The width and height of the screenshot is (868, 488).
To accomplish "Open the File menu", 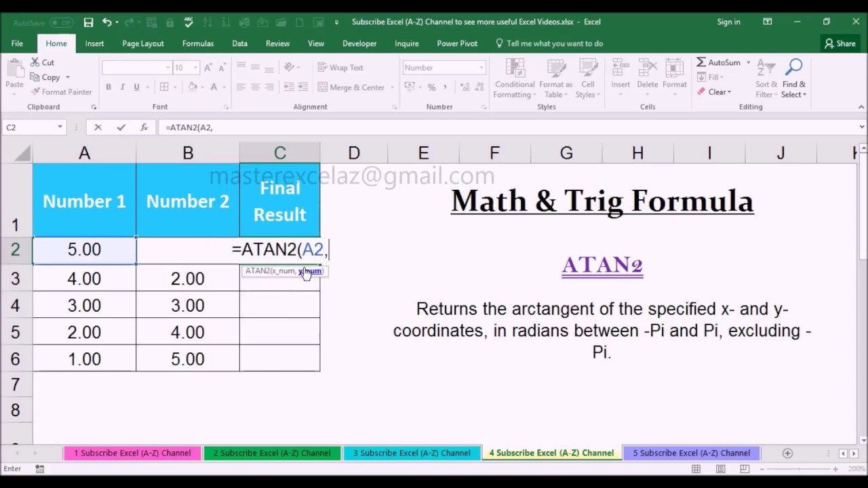I will coord(17,43).
